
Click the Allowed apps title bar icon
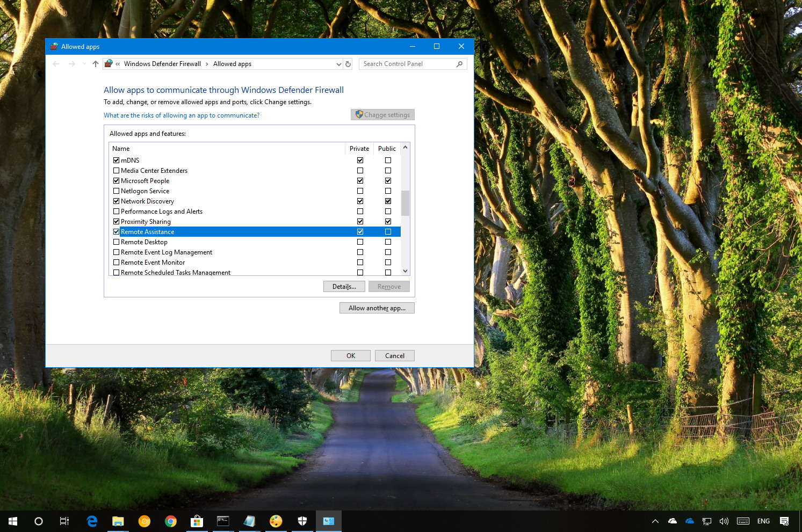point(54,47)
